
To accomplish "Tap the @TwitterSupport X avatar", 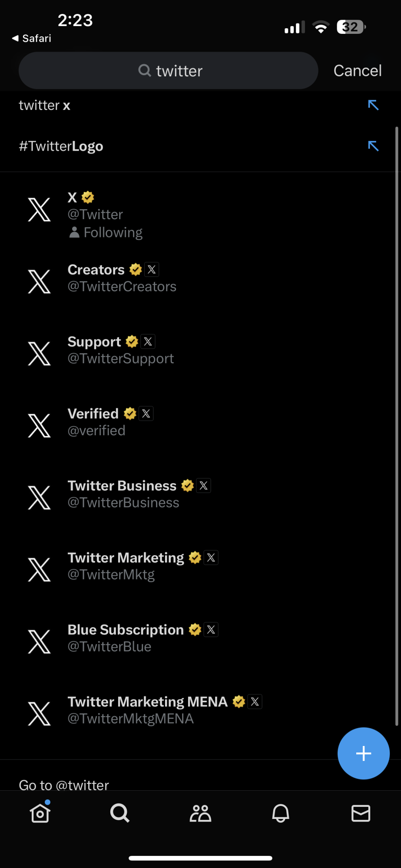I will coord(40,353).
